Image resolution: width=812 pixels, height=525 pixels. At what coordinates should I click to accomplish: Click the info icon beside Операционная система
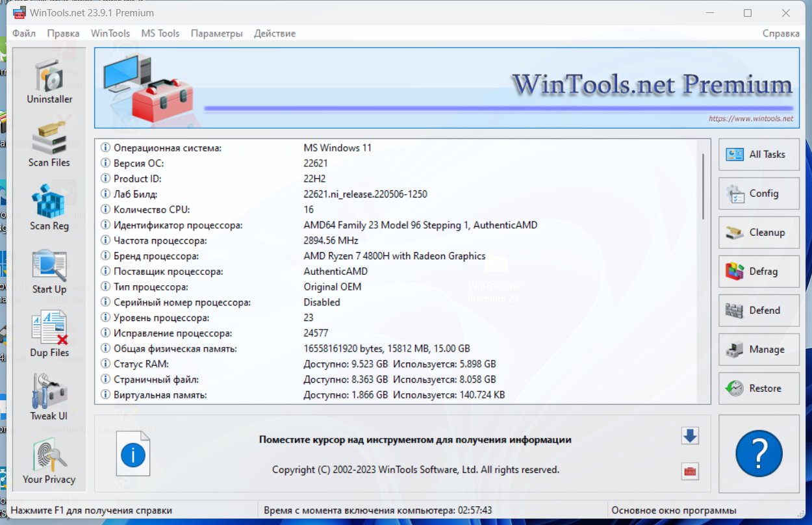[106, 148]
